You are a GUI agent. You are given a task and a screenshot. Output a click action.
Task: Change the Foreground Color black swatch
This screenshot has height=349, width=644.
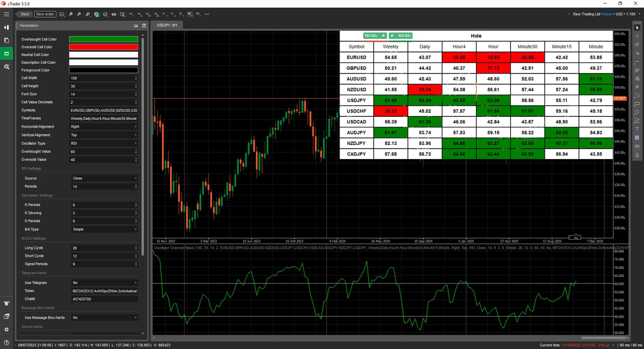(x=103, y=70)
